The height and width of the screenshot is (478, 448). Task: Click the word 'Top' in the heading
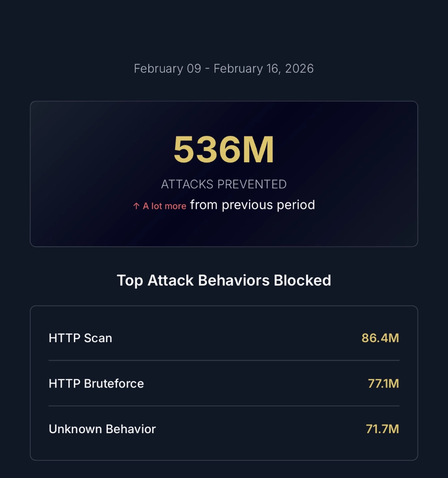130,280
